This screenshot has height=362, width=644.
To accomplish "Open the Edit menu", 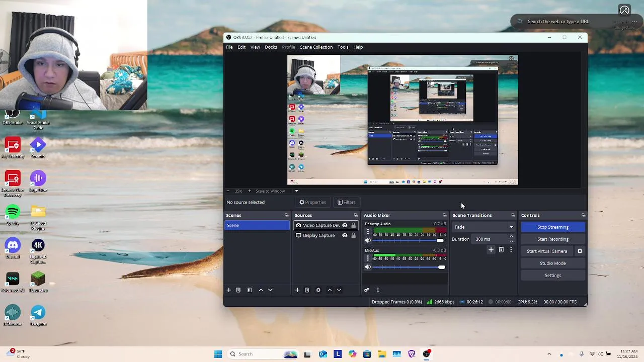I will coord(242,47).
